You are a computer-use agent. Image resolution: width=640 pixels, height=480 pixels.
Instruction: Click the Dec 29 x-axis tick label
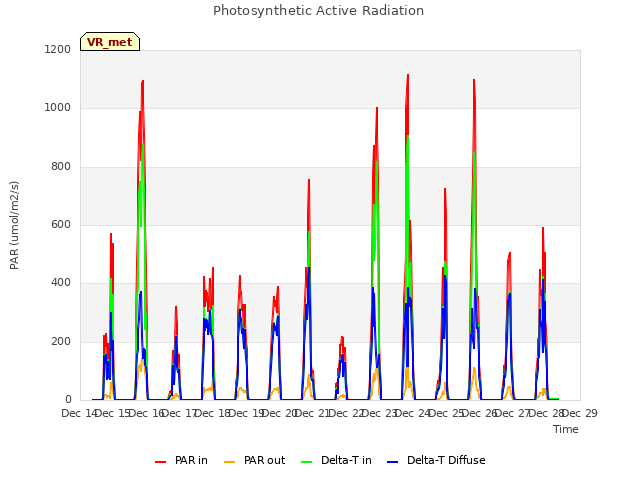pos(580,413)
